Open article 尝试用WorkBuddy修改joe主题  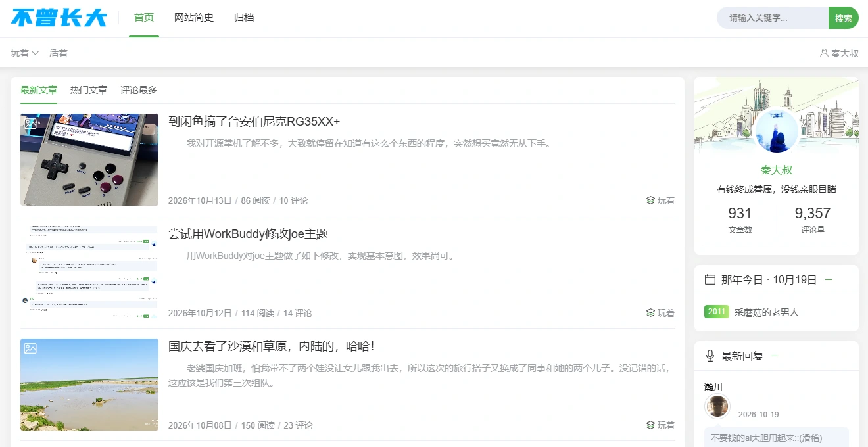249,233
